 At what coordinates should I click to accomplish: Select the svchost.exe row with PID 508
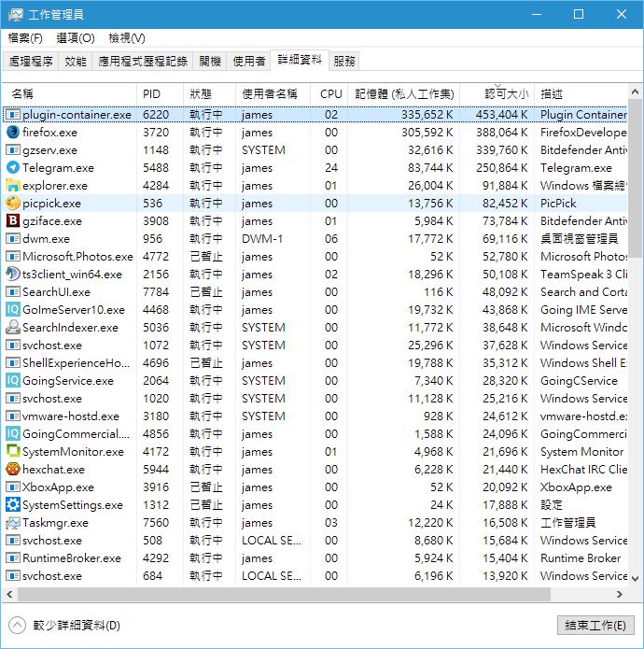click(315, 540)
